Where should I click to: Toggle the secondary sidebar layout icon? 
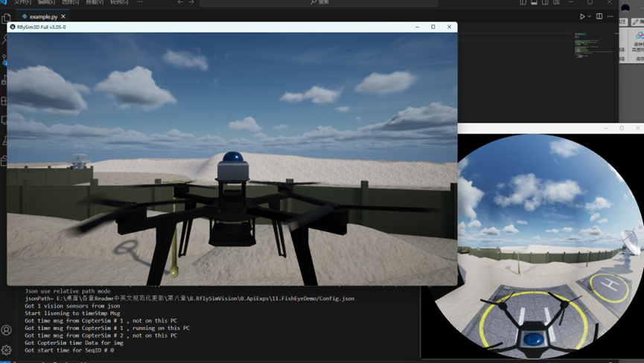coord(546,3)
